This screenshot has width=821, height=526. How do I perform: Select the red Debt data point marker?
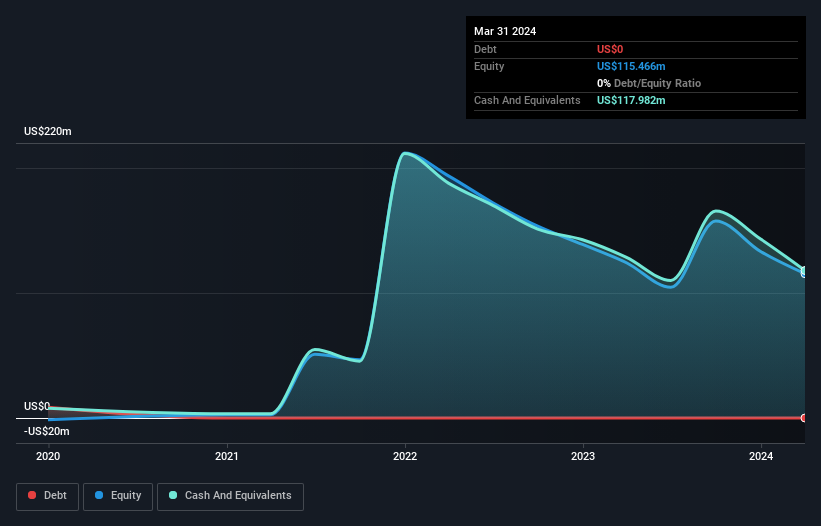tap(804, 418)
